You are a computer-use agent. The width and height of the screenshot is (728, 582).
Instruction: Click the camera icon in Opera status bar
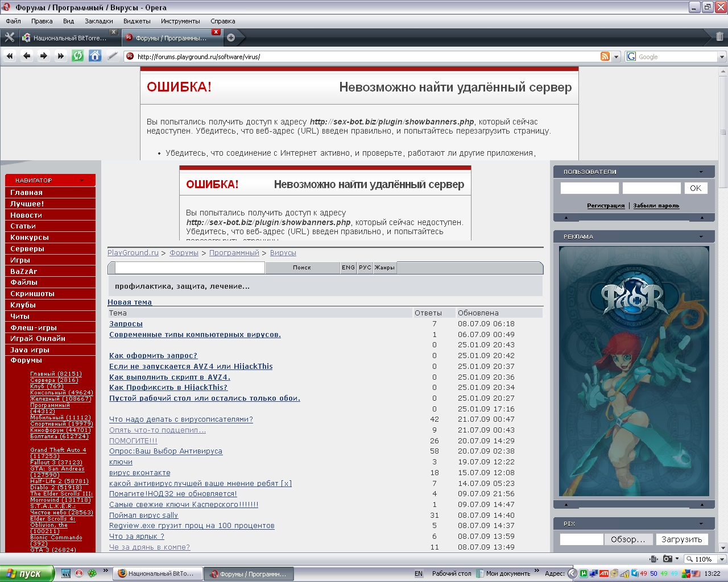[668, 559]
